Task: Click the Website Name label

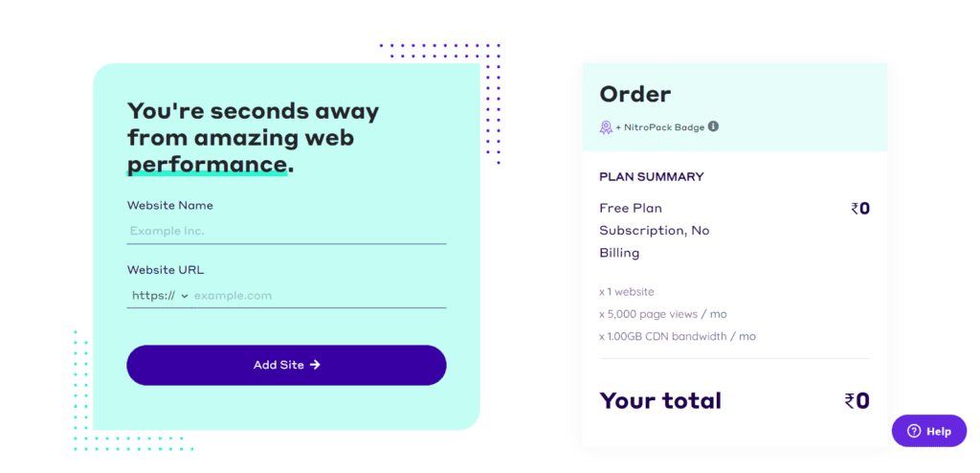Action: 170,205
